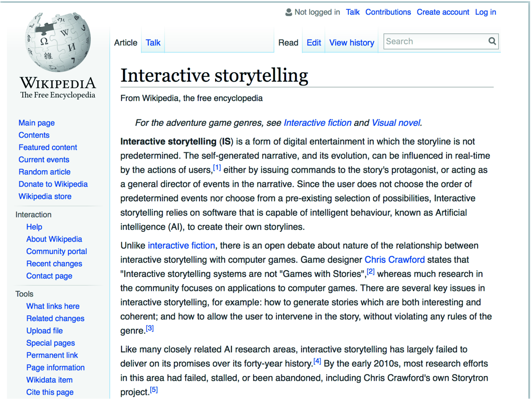Open the Current events link
532x399 pixels.
pyautogui.click(x=44, y=160)
